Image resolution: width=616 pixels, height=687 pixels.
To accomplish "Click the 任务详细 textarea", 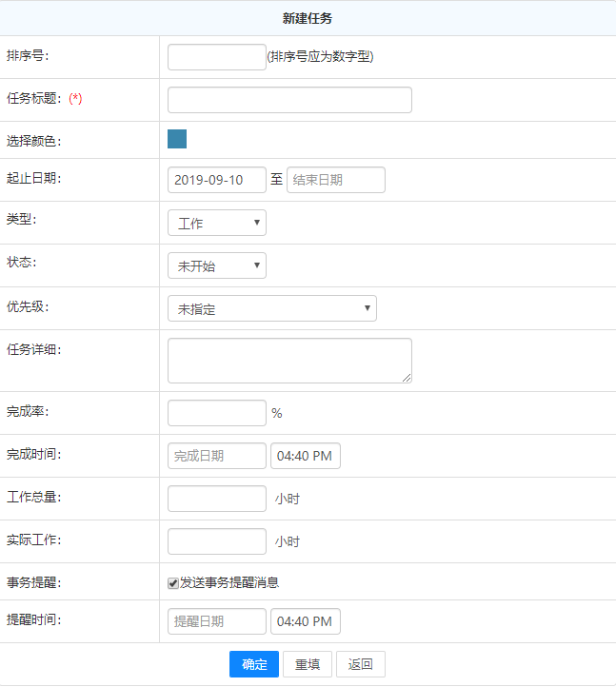I will (x=289, y=361).
